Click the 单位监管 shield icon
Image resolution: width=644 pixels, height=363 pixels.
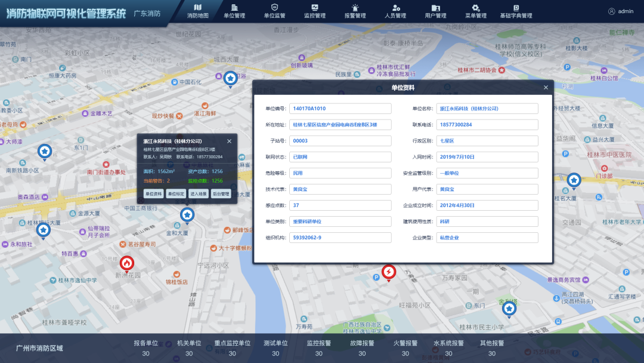[274, 7]
